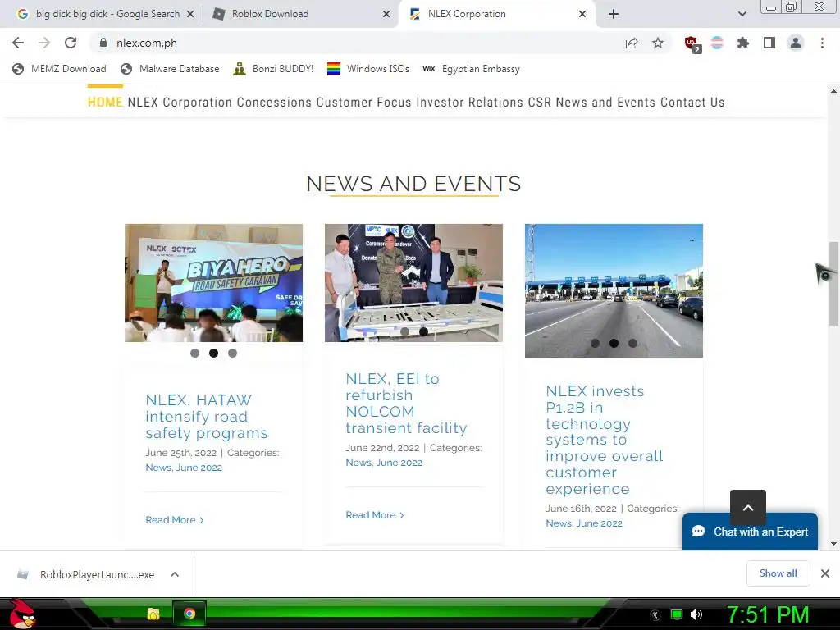Click the page's vertical scrollbar thumb

click(x=833, y=283)
